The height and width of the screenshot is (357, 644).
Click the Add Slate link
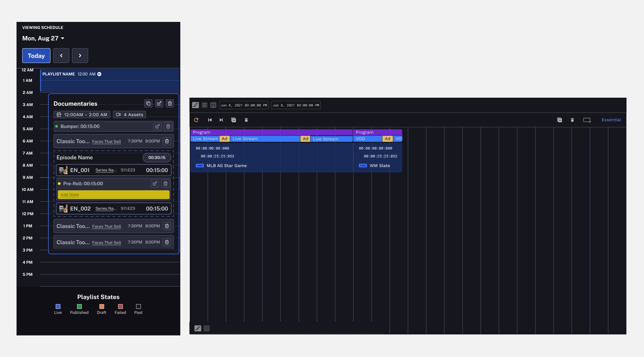pyautogui.click(x=70, y=195)
